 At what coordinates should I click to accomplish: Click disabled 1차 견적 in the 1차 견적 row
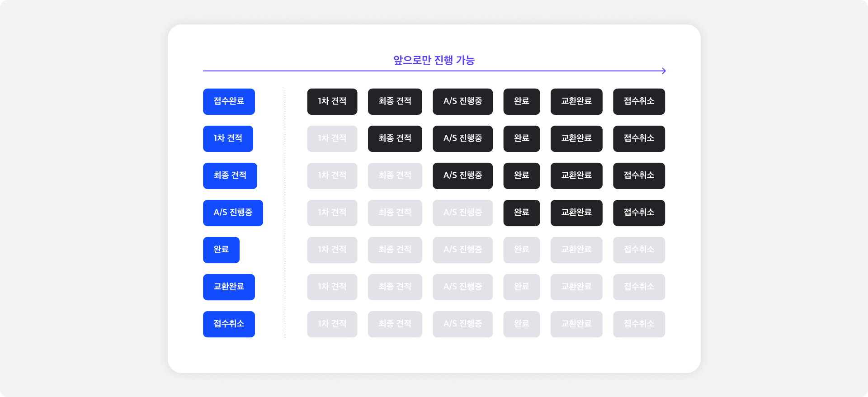pyautogui.click(x=332, y=139)
